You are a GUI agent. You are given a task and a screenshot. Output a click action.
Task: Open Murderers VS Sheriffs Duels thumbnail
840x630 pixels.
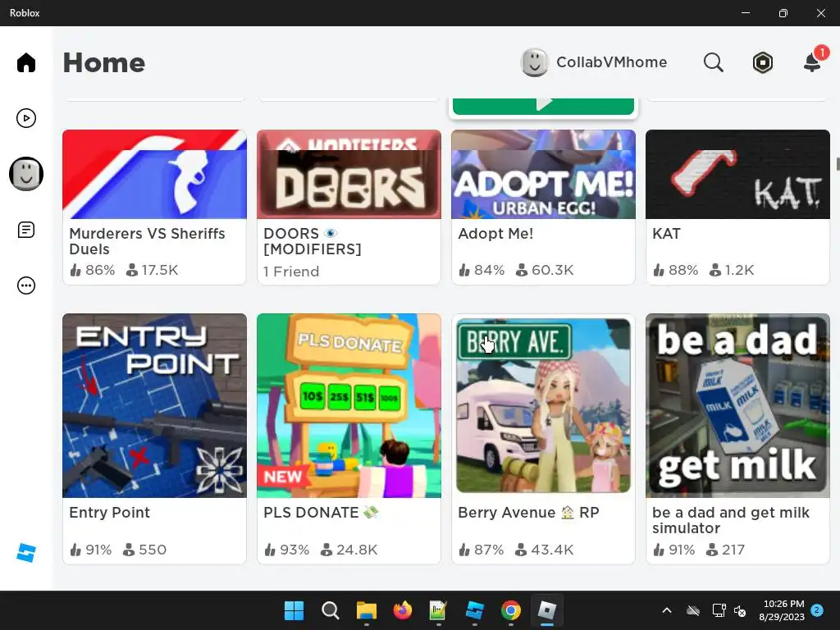[154, 174]
